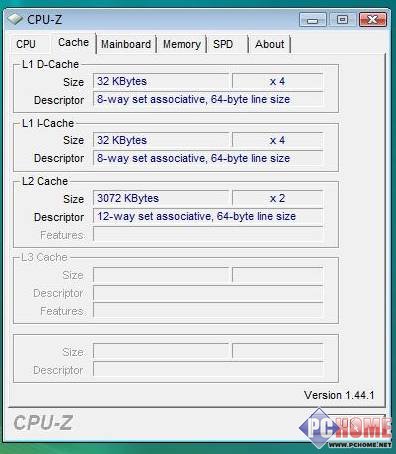This screenshot has height=454, width=396.
Task: Select the Cache tab
Action: point(73,43)
